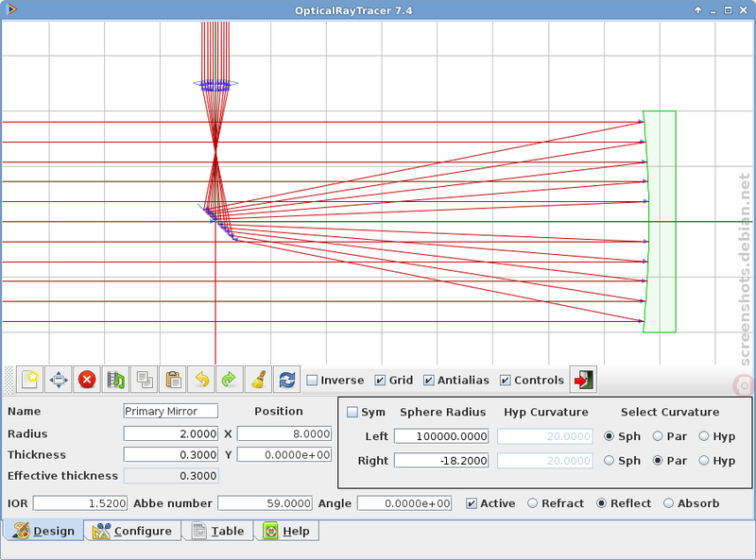This screenshot has height=560, width=756.
Task: Click the toolbar drag handle grip
Action: [x=9, y=380]
